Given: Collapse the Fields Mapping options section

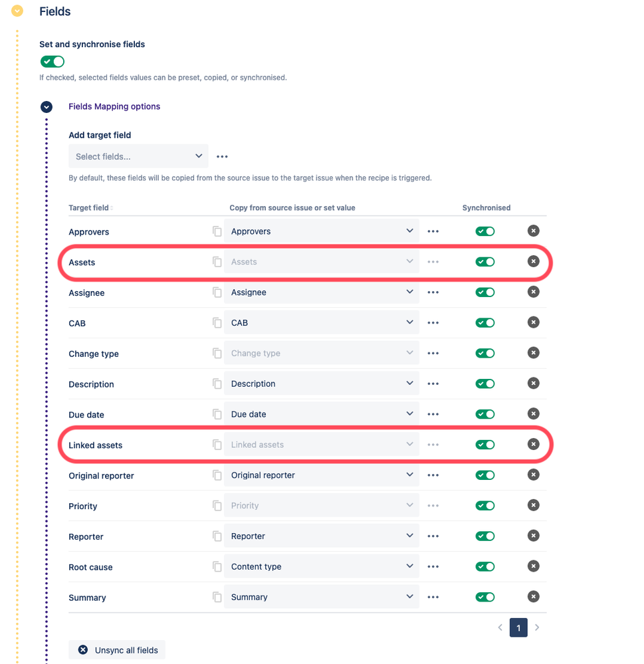Looking at the screenshot, I should (46, 106).
